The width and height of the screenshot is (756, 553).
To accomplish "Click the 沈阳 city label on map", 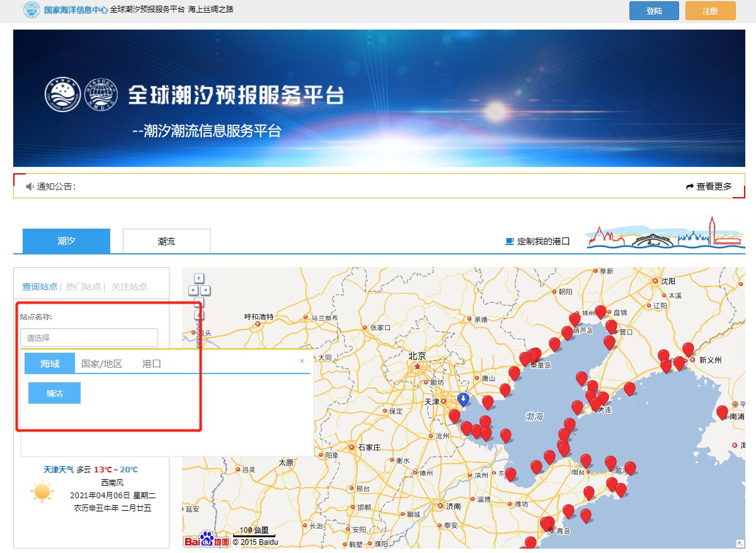I will click(668, 281).
